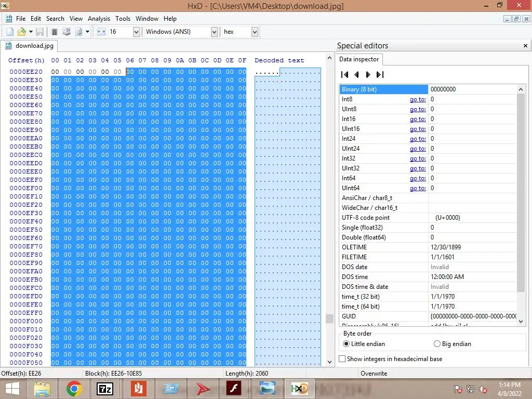
Task: Click offset row 0000EF00
Action: click(26, 188)
